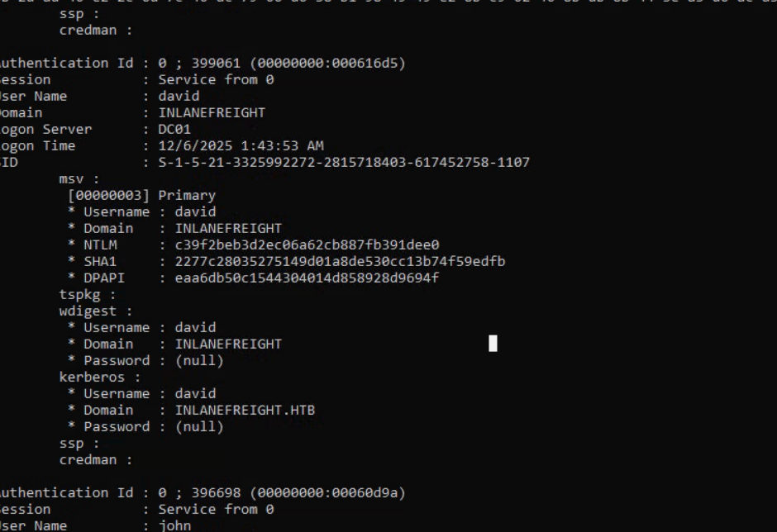Click the [00000003] Primary entry
Viewport: 777px width, 532px height.
click(141, 195)
